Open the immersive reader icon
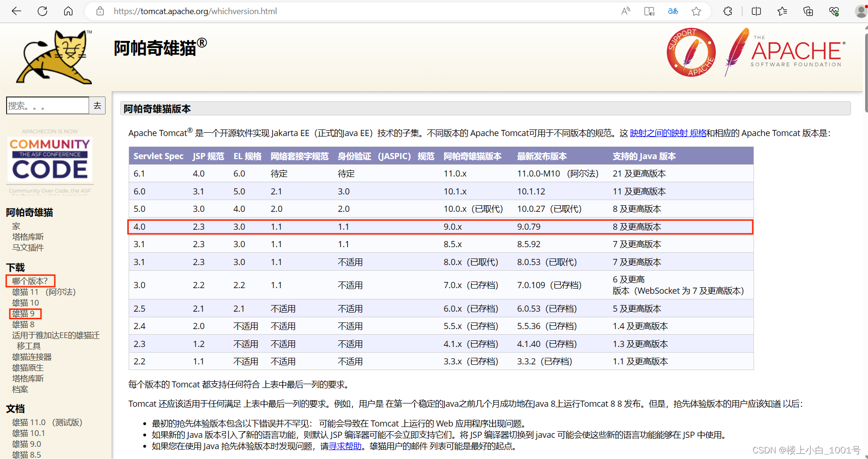Image resolution: width=868 pixels, height=459 pixels. click(x=649, y=11)
